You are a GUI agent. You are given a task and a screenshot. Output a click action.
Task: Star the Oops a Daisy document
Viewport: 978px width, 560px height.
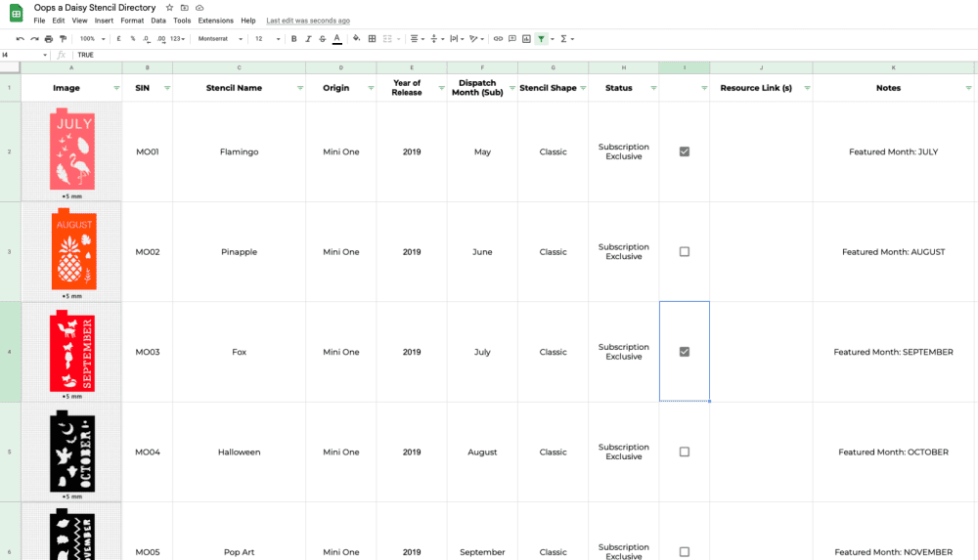[169, 8]
